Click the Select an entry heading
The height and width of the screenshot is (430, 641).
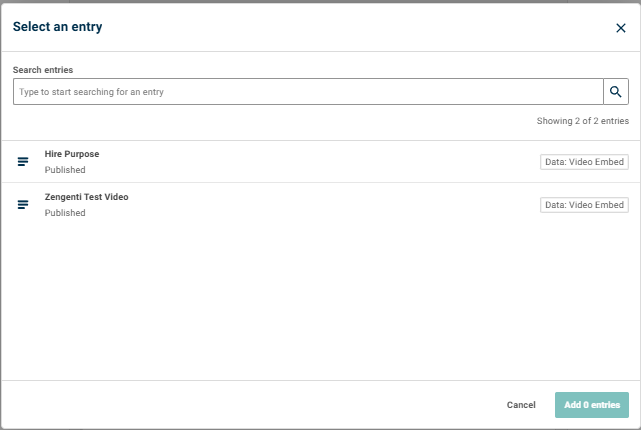(x=58, y=27)
